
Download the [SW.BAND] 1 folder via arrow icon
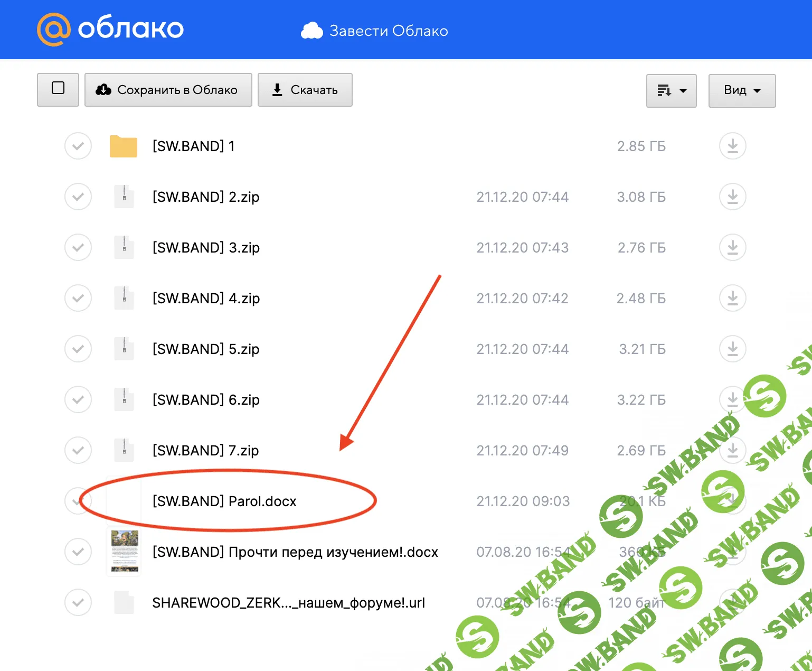tap(732, 146)
